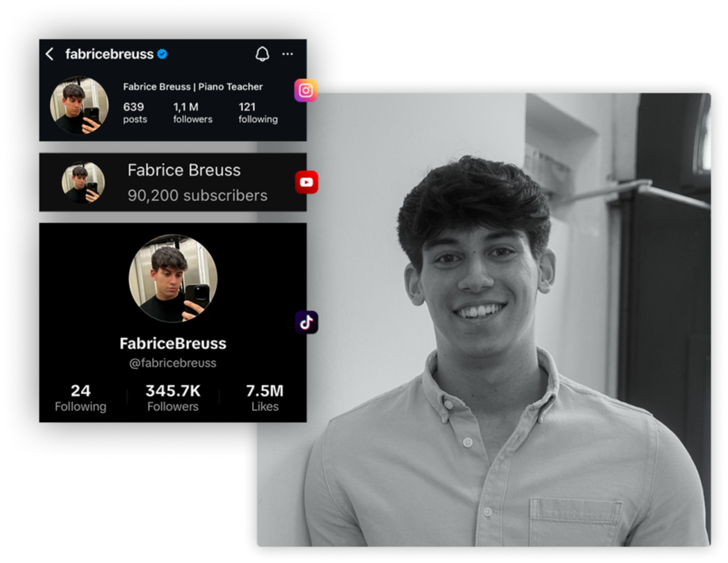728x563 pixels.
Task: Click the blue verified badge
Action: click(162, 55)
